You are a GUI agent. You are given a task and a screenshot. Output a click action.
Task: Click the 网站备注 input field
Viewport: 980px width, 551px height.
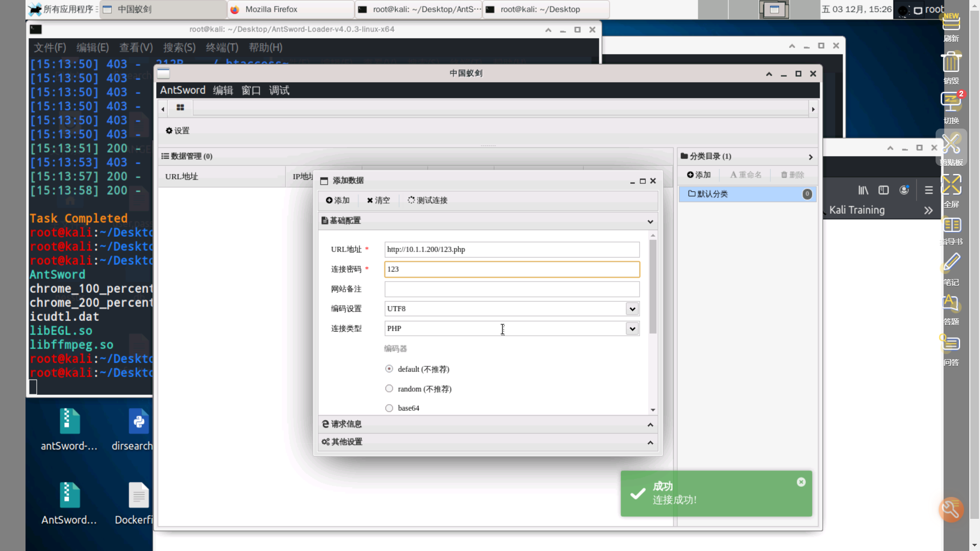pos(511,289)
